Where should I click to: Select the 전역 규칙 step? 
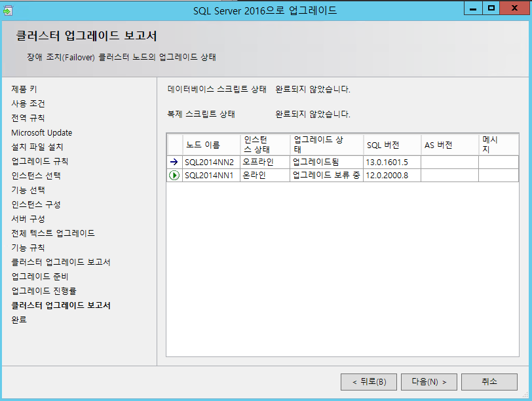(x=28, y=118)
